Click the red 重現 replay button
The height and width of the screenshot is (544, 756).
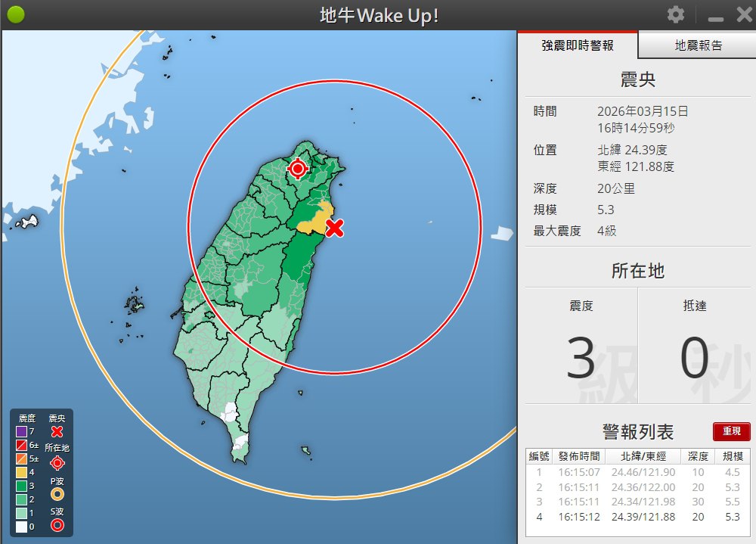[731, 431]
